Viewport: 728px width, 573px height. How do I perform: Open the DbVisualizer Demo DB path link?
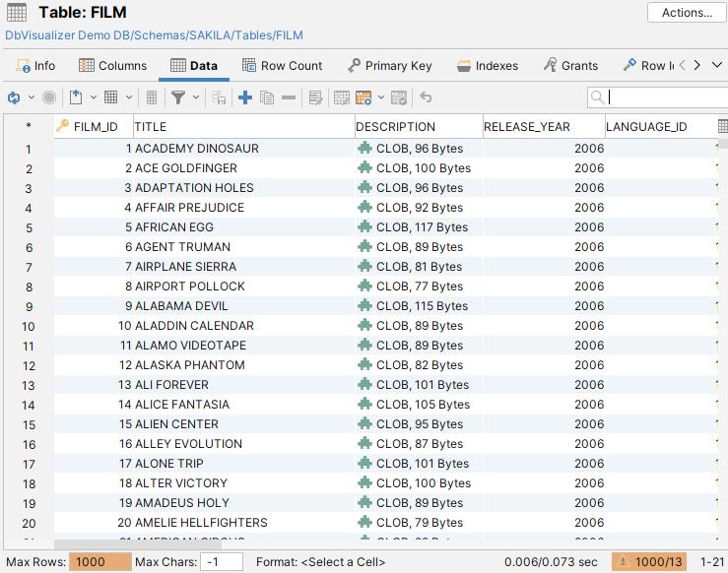[154, 35]
